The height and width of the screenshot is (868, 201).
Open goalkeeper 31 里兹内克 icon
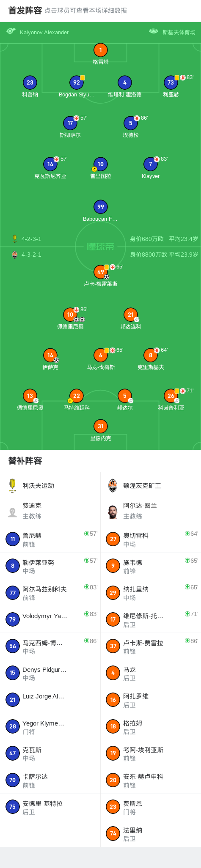pos(100,426)
